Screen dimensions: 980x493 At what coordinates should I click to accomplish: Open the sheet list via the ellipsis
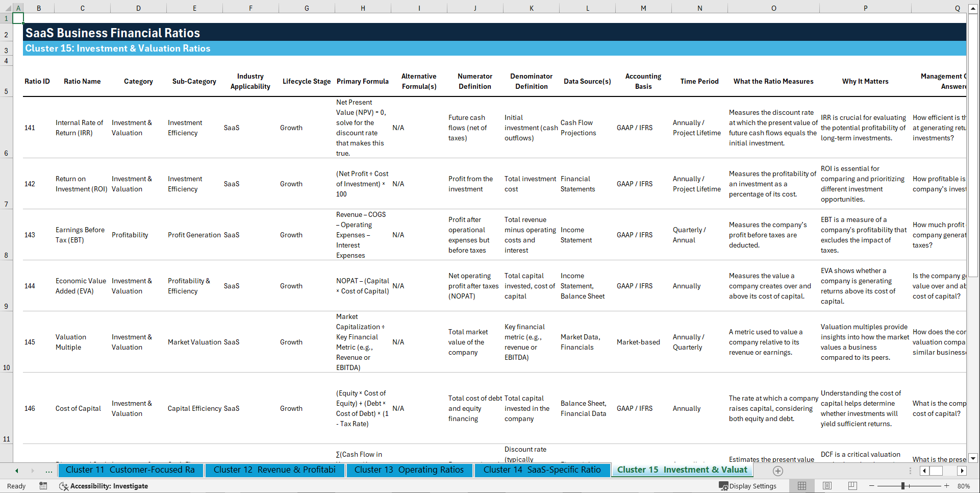click(48, 471)
